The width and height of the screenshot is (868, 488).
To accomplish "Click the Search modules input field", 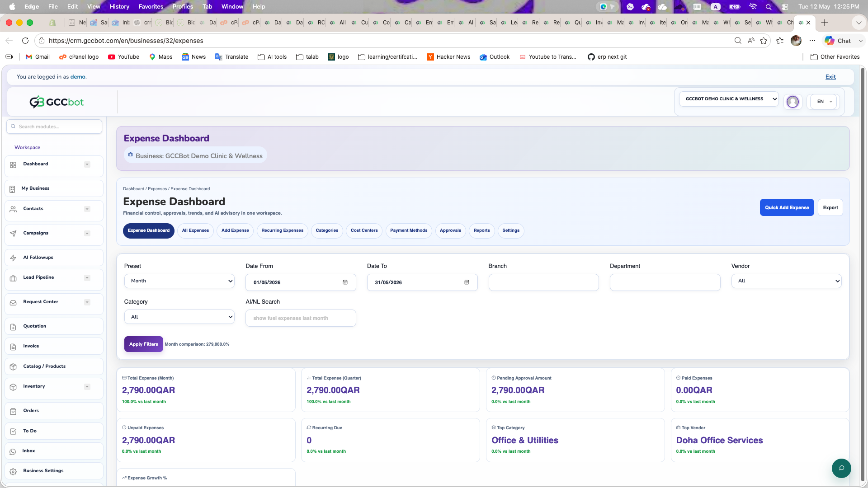I will (54, 127).
